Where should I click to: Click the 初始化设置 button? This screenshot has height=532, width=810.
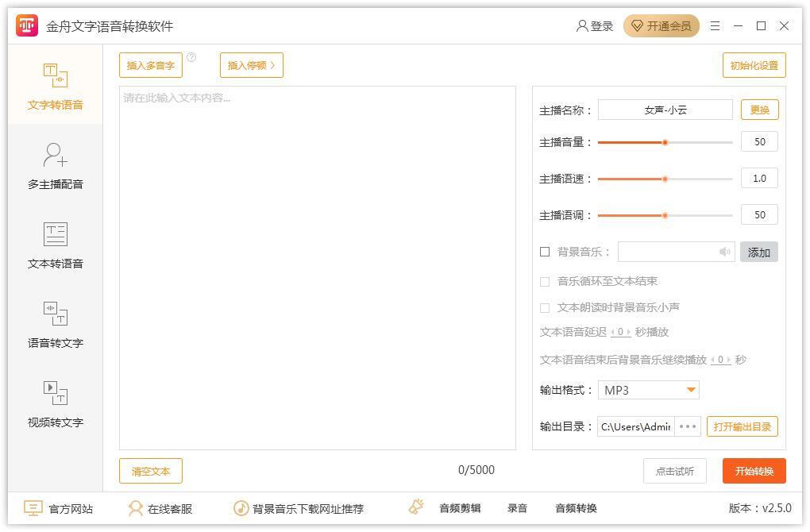(x=754, y=65)
